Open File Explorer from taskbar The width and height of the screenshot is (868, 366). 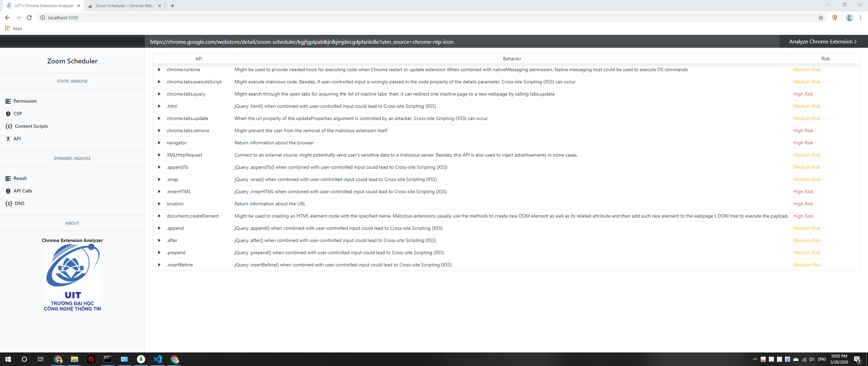(x=74, y=359)
